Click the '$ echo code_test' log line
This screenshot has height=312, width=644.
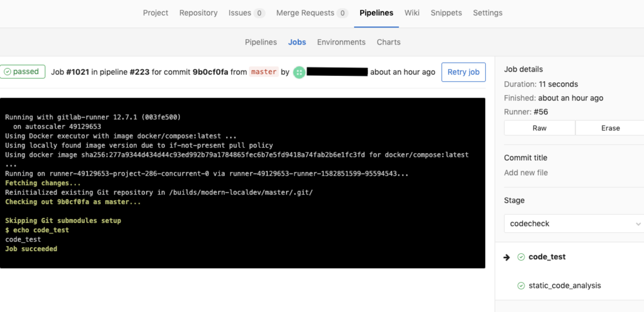[x=37, y=230]
